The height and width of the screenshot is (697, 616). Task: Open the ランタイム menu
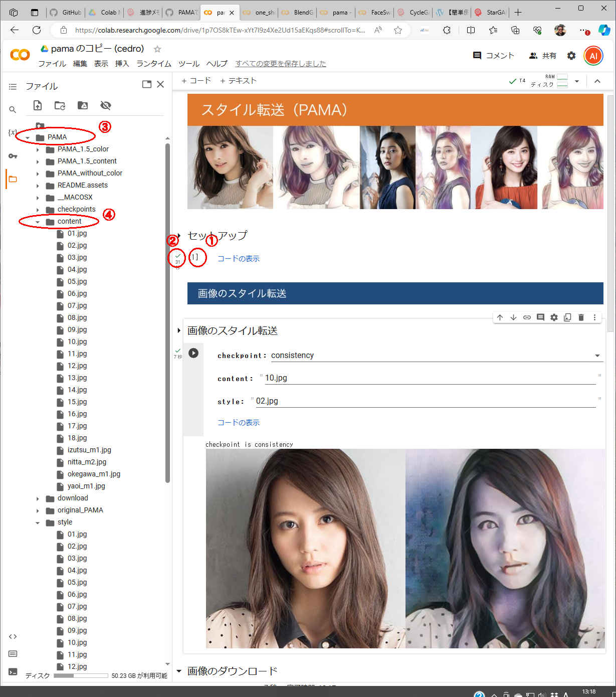pyautogui.click(x=153, y=64)
